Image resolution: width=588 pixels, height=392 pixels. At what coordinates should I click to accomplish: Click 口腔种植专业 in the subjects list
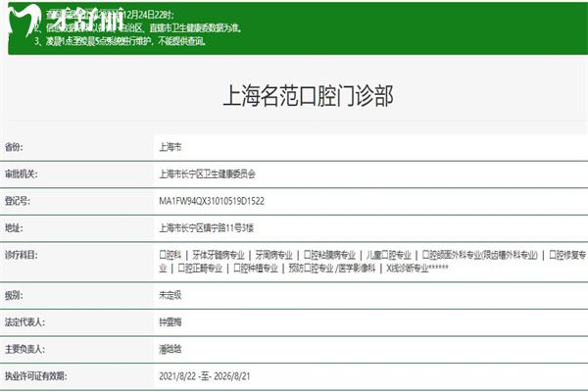point(256,269)
